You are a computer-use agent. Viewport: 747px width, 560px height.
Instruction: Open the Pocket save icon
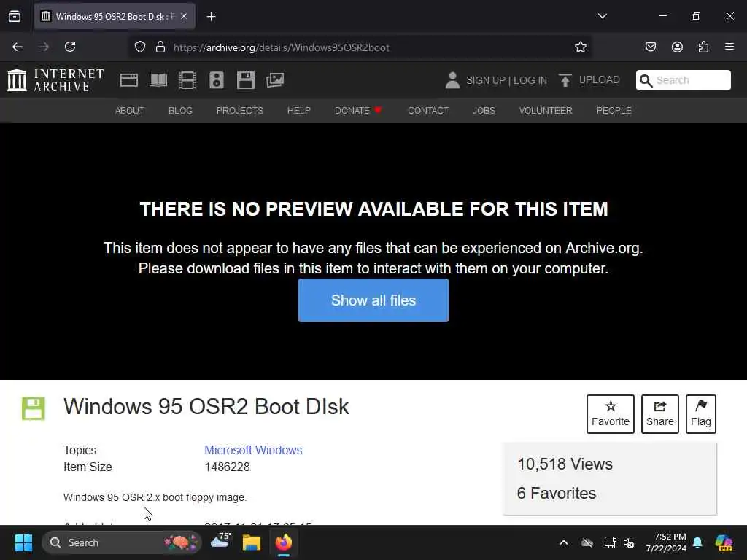651,47
